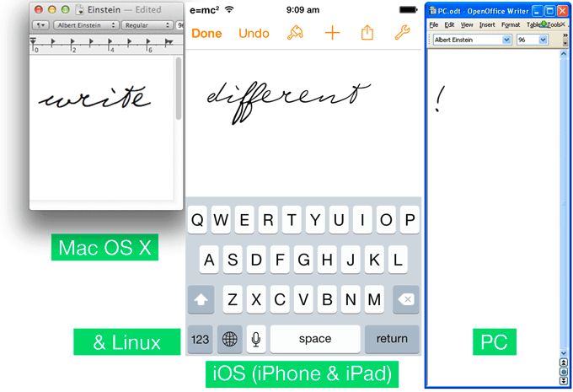Tap the W key on keyboard
573x392 pixels.
pyautogui.click(x=221, y=220)
